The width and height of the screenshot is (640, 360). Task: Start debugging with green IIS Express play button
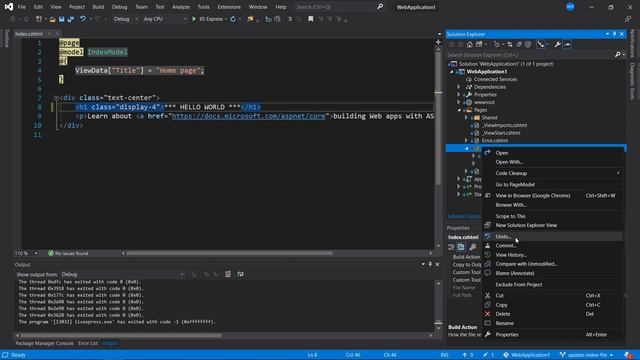click(x=194, y=19)
